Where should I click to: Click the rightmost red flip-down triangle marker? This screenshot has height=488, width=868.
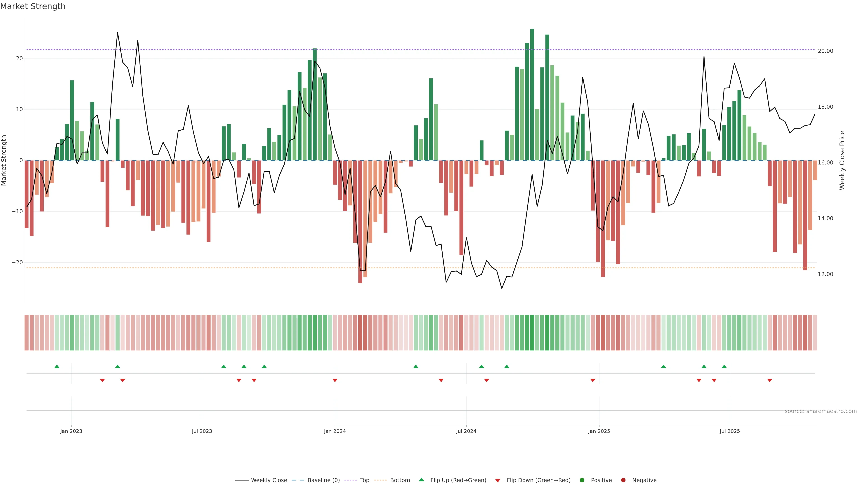click(x=770, y=380)
